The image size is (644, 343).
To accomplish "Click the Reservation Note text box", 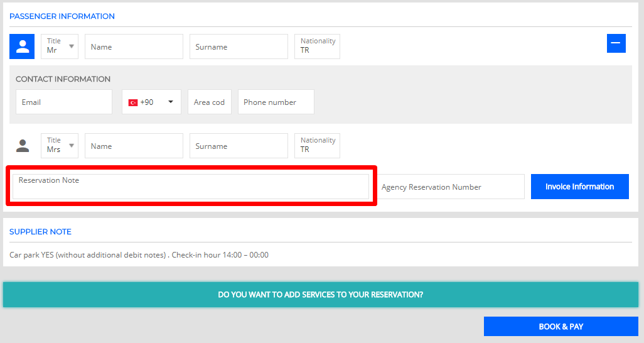I will (191, 187).
